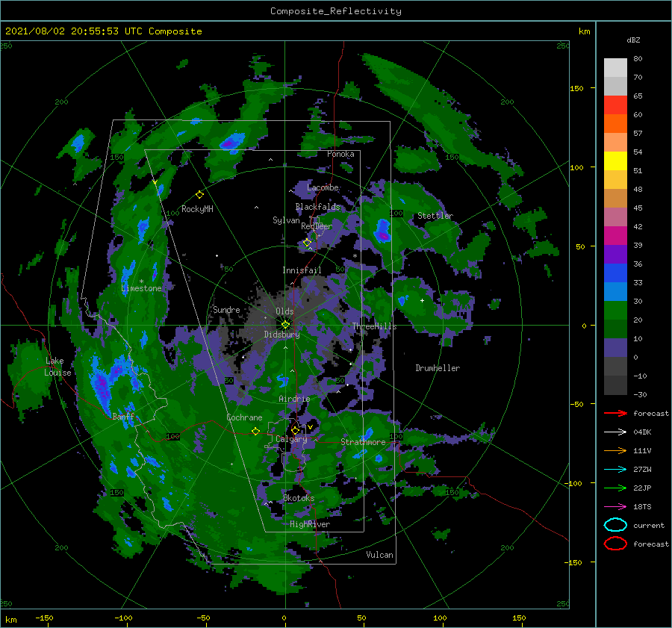Select the gray 65-70 dBZ swatch
This screenshot has height=628, width=672.
(x=615, y=87)
